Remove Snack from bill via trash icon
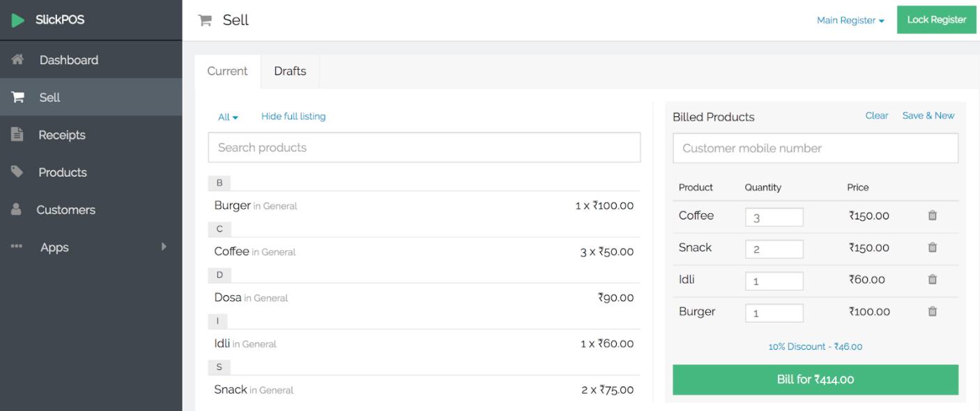The width and height of the screenshot is (980, 411). pos(932,248)
